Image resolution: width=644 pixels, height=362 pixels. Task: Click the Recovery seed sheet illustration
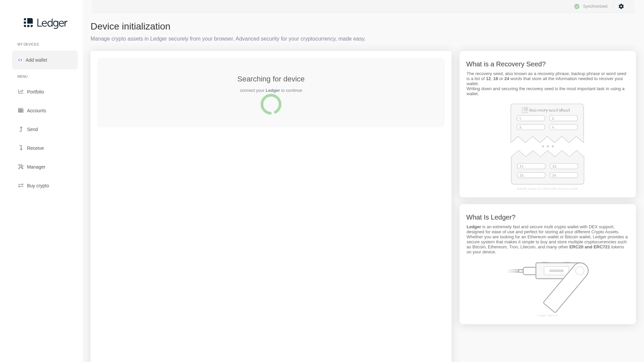[547, 144]
